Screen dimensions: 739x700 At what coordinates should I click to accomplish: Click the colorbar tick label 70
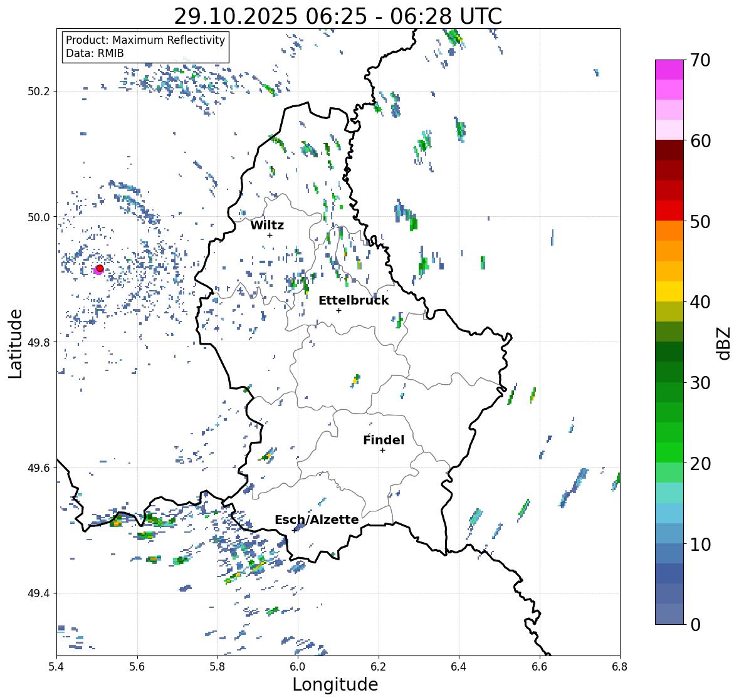pos(700,60)
